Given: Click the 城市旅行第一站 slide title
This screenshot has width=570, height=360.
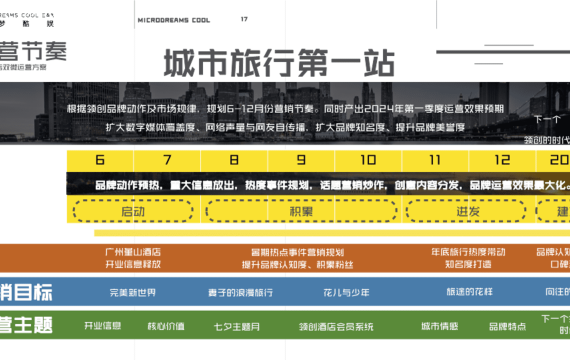Looking at the screenshot, I should (279, 63).
